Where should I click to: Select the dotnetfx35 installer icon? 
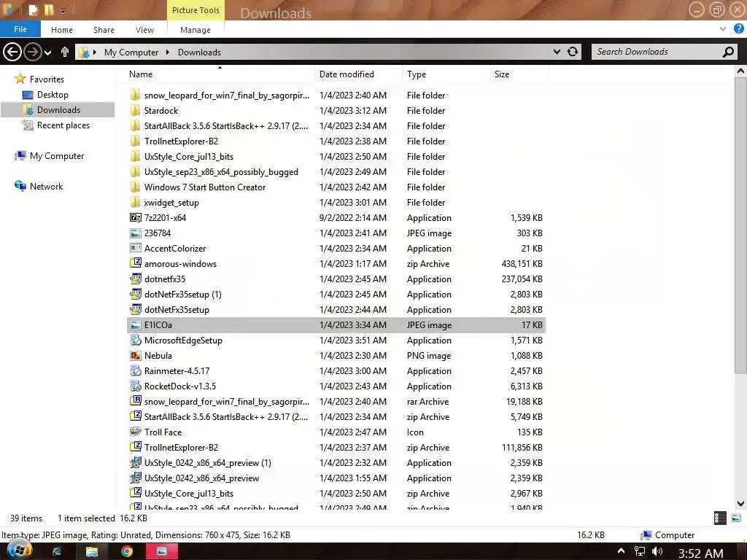[x=135, y=279]
